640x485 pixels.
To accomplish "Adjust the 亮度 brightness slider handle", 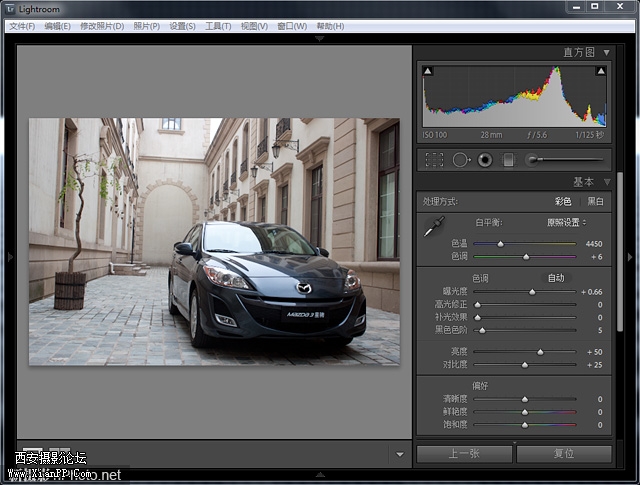I will pyautogui.click(x=540, y=352).
